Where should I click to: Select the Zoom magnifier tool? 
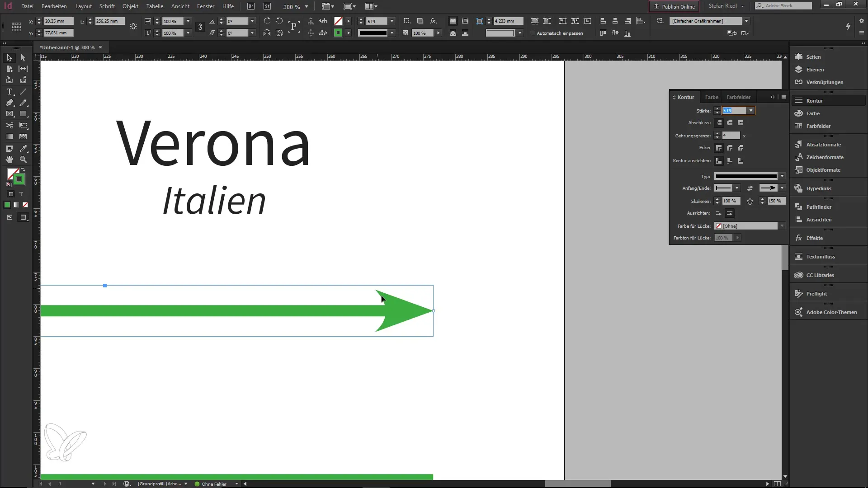click(23, 160)
